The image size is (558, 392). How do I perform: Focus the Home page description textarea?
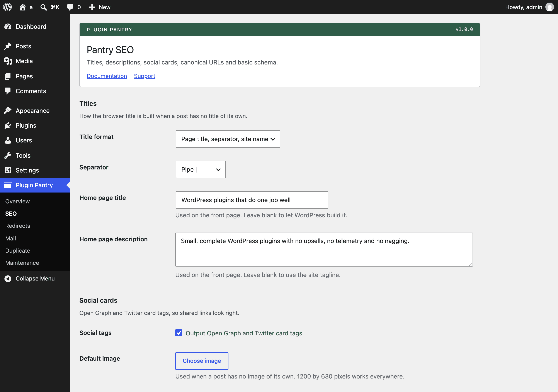[x=324, y=249]
